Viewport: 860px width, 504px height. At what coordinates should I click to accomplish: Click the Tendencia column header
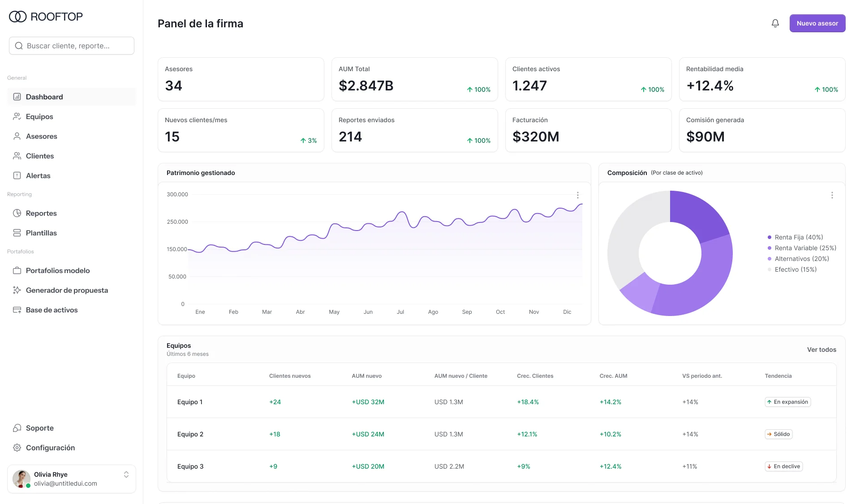(x=778, y=376)
